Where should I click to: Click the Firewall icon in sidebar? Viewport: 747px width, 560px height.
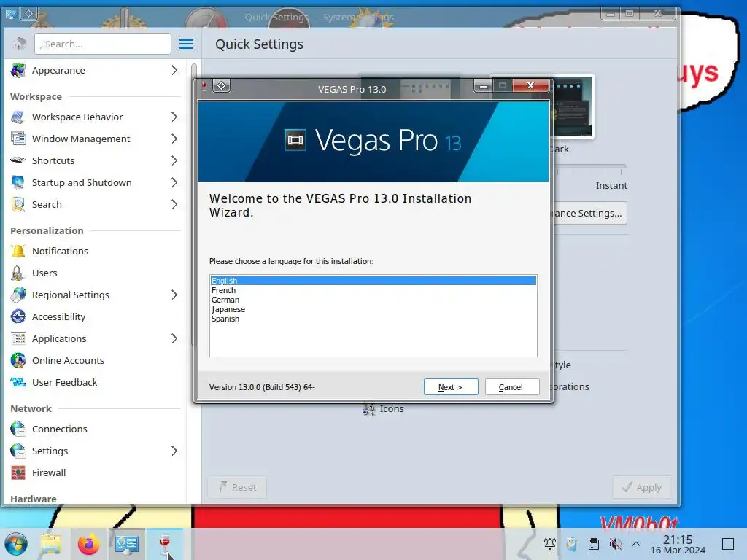pyautogui.click(x=18, y=472)
